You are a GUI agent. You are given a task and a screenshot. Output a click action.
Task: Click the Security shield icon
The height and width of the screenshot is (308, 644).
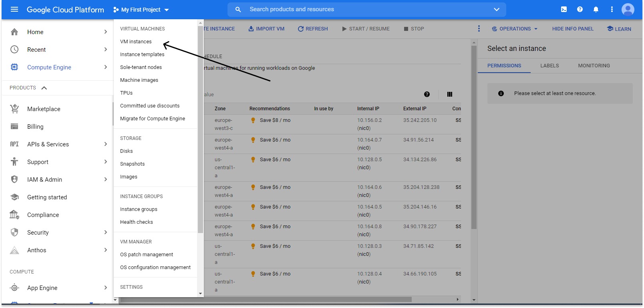pyautogui.click(x=14, y=232)
